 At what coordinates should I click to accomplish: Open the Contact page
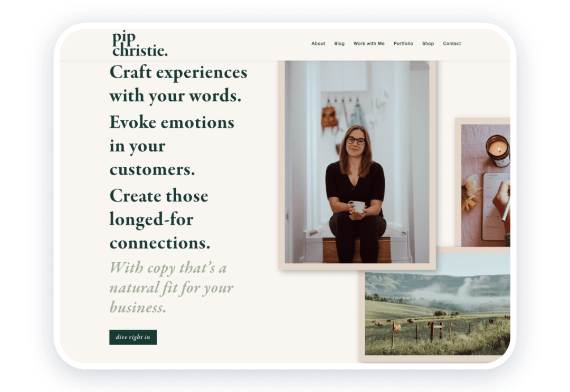(x=452, y=44)
